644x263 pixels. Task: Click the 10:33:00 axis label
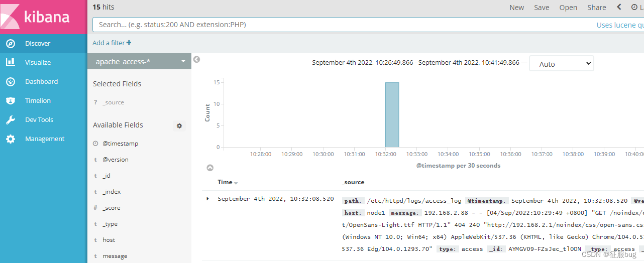click(417, 154)
